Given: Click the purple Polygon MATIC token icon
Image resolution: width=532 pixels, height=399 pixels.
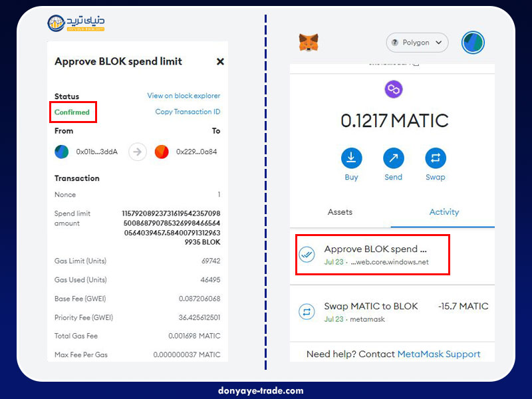Looking at the screenshot, I should tap(393, 89).
